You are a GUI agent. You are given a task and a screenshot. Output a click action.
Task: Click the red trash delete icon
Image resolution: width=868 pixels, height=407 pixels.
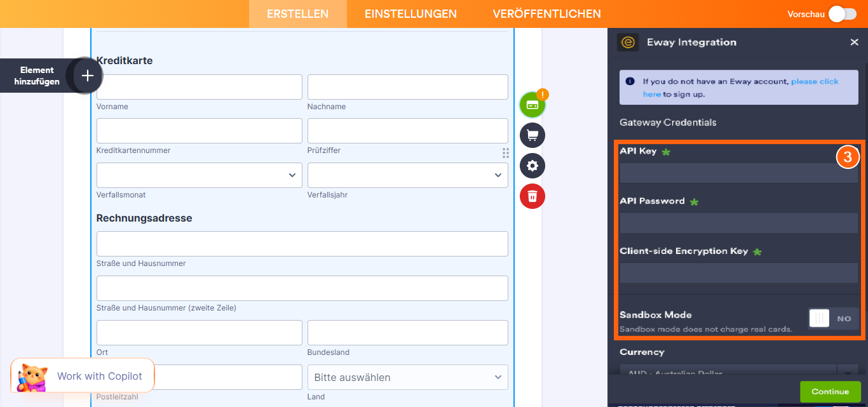pos(532,196)
